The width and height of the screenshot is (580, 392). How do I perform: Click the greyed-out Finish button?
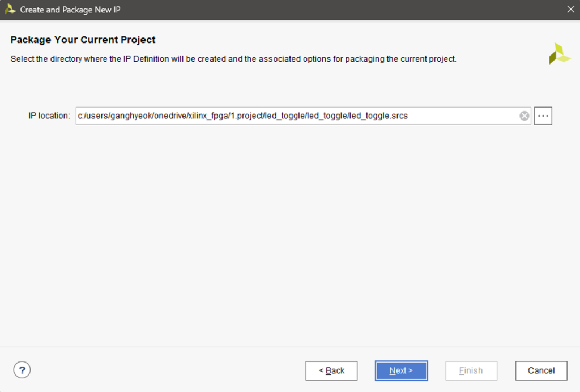471,370
